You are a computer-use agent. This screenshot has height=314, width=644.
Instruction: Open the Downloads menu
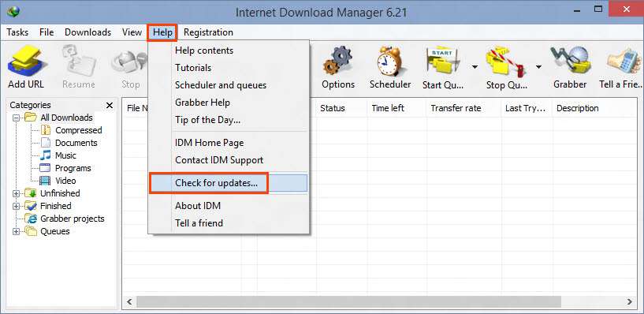pyautogui.click(x=88, y=32)
